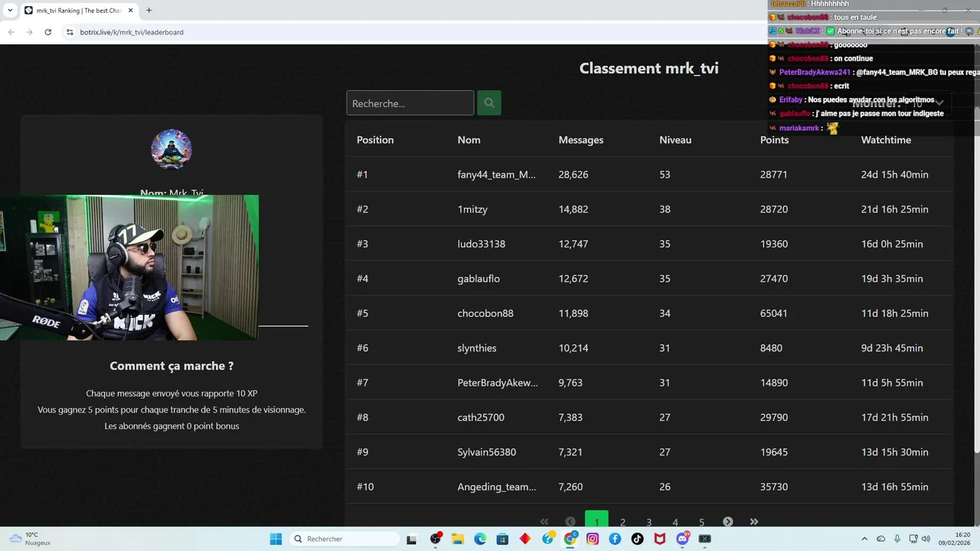Jump to last page with double arrow
Viewport: 980px width, 551px height.
click(754, 522)
